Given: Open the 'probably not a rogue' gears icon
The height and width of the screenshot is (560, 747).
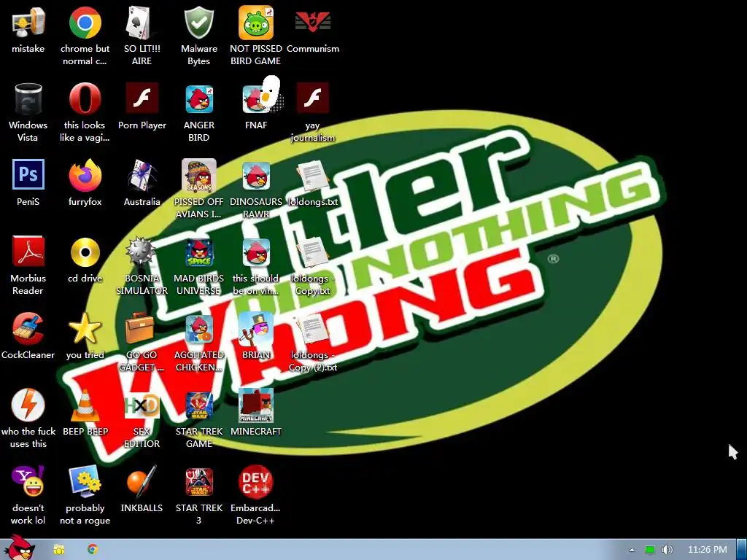Looking at the screenshot, I should tap(85, 481).
